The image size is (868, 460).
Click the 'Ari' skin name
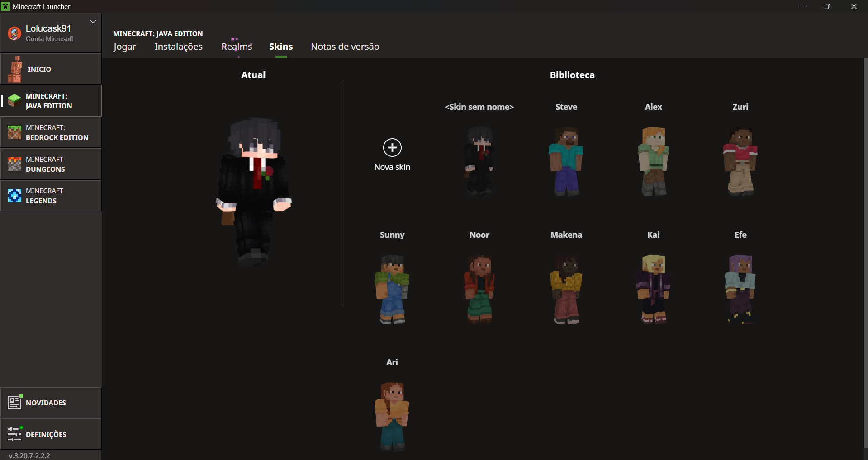tap(392, 362)
